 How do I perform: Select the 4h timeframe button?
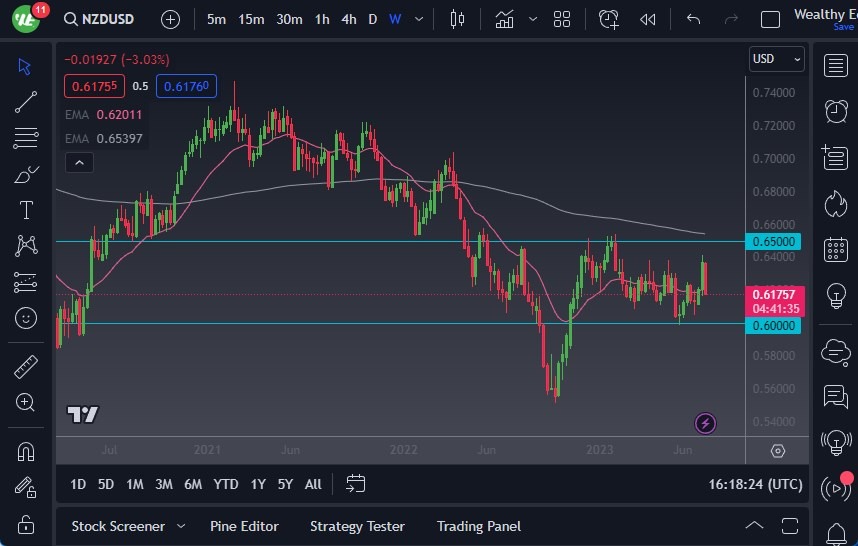tap(348, 19)
